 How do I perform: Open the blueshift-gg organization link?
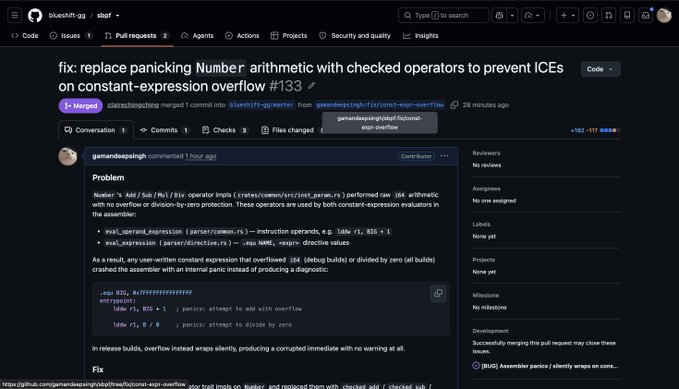pos(67,15)
